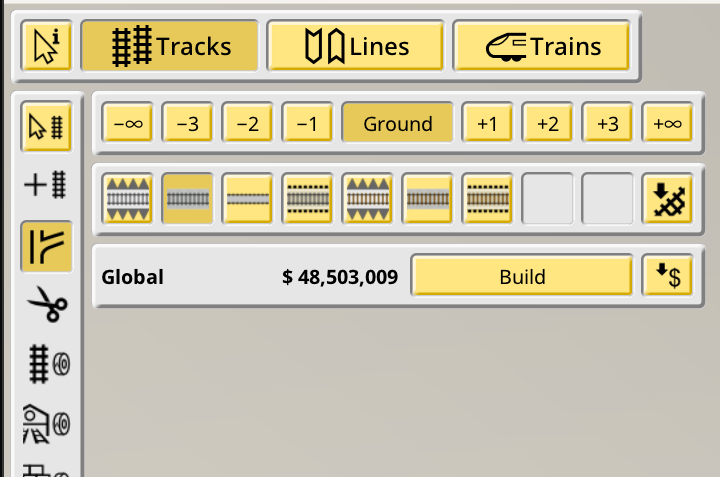Screen dimensions: 720x477
Task: Select the info pointer tool
Action: pos(46,46)
